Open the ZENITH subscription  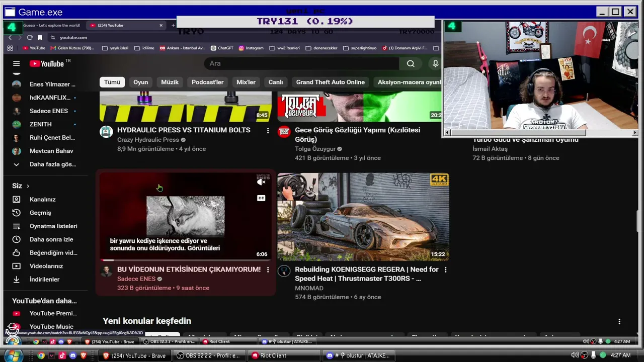coord(44,124)
